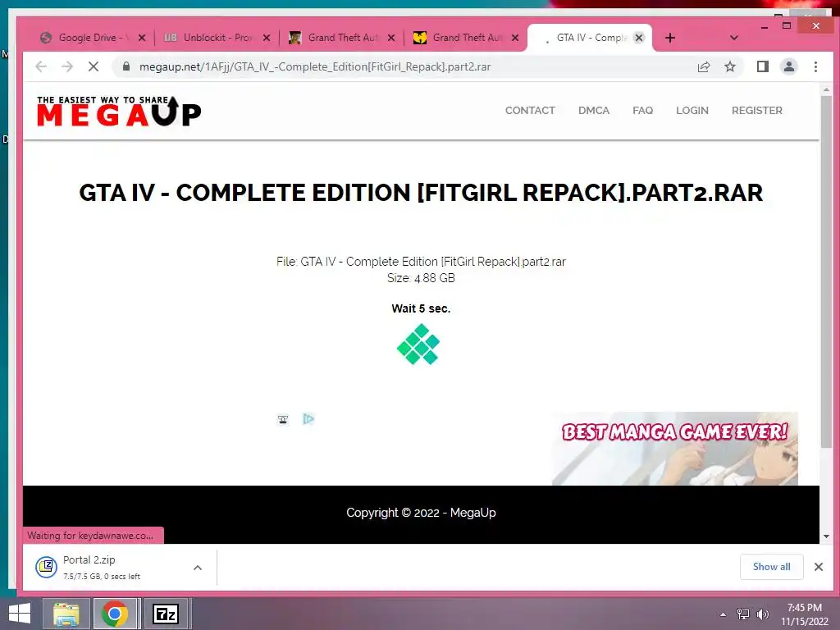
Task: Go to LOGIN page
Action: pyautogui.click(x=692, y=111)
